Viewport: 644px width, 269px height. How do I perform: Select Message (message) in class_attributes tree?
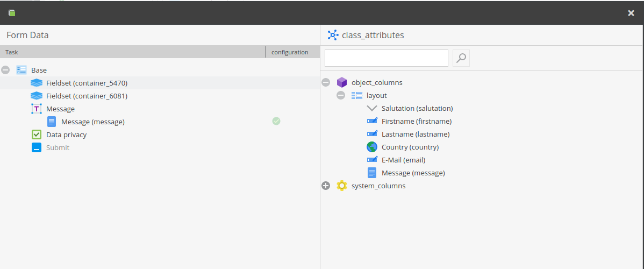[x=413, y=173]
